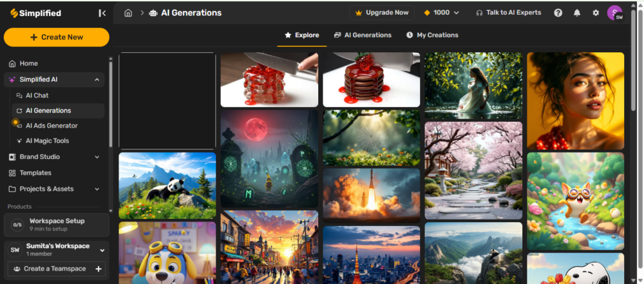The height and width of the screenshot is (284, 644).
Task: Click the Upgrade Now button
Action: coord(381,13)
